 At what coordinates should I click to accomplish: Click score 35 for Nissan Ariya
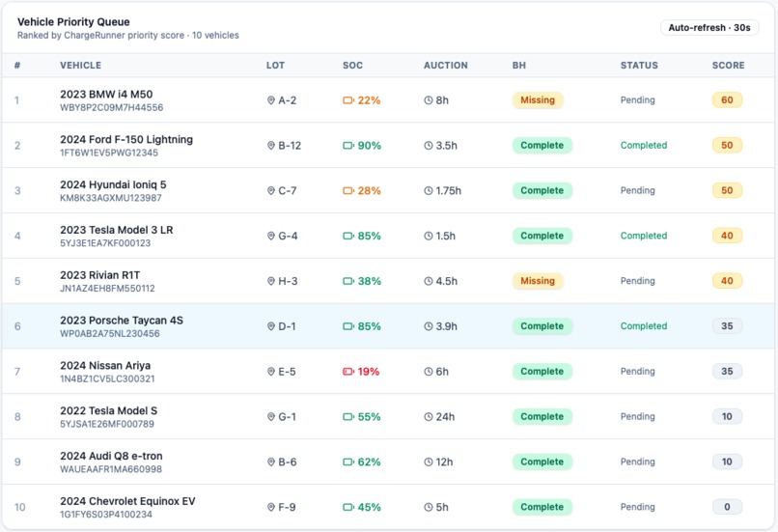[727, 371]
